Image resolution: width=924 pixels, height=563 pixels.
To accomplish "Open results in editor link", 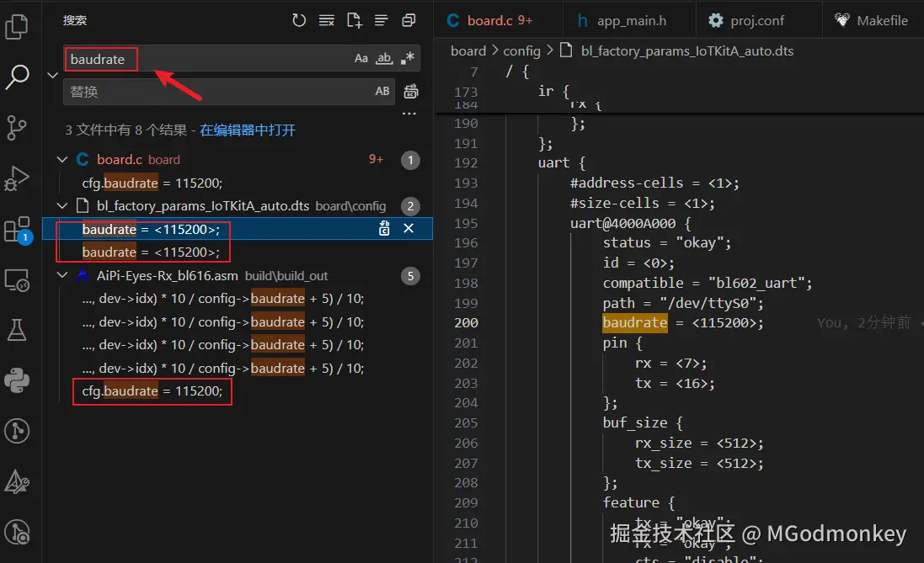I will [248, 130].
